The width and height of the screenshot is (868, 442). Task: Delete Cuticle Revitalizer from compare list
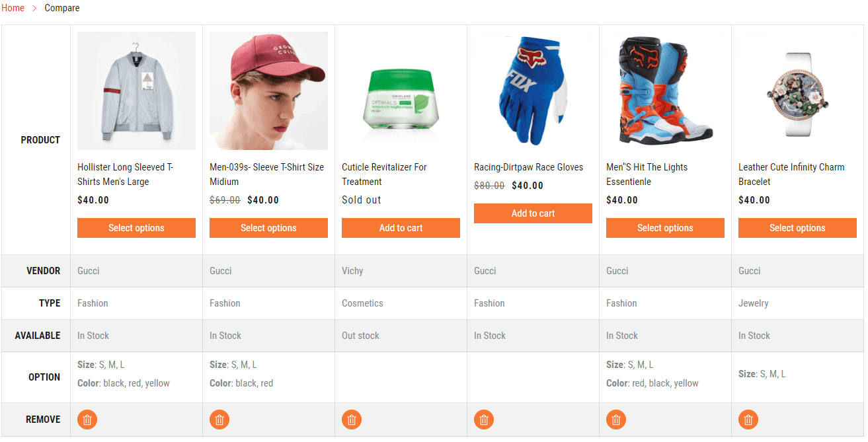tap(352, 420)
